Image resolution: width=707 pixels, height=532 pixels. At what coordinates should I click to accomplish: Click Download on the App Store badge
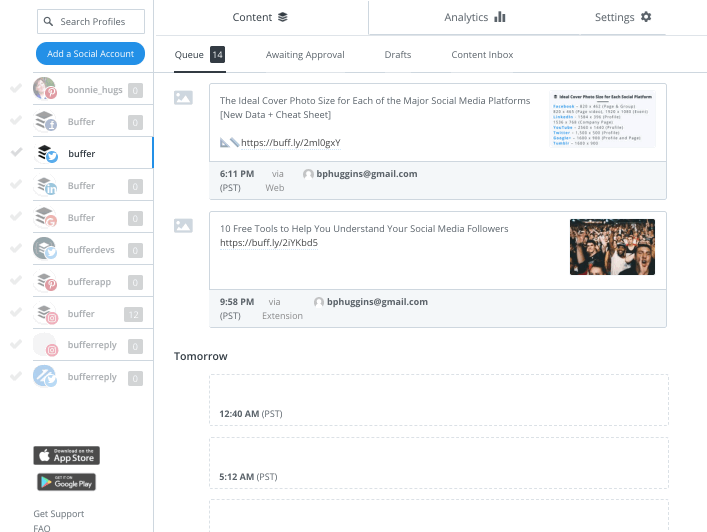(66, 455)
